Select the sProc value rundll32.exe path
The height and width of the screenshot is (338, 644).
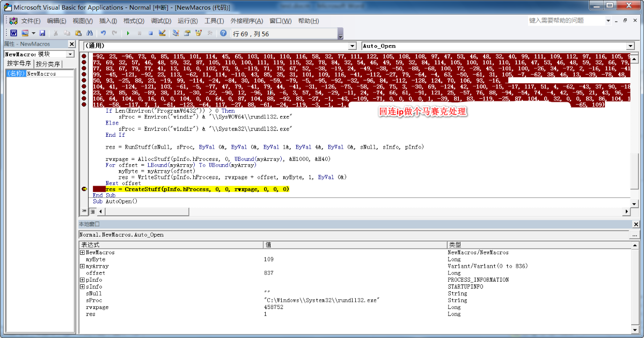point(321,301)
